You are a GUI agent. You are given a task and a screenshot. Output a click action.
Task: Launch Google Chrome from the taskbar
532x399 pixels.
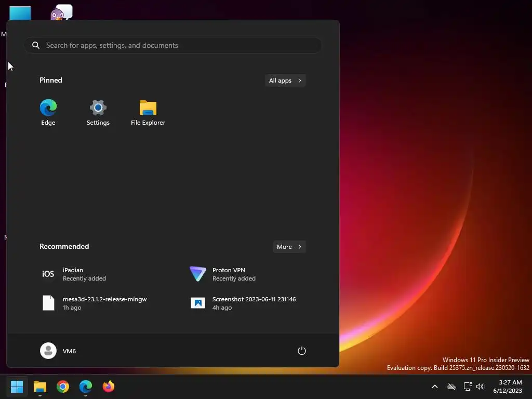click(x=63, y=387)
